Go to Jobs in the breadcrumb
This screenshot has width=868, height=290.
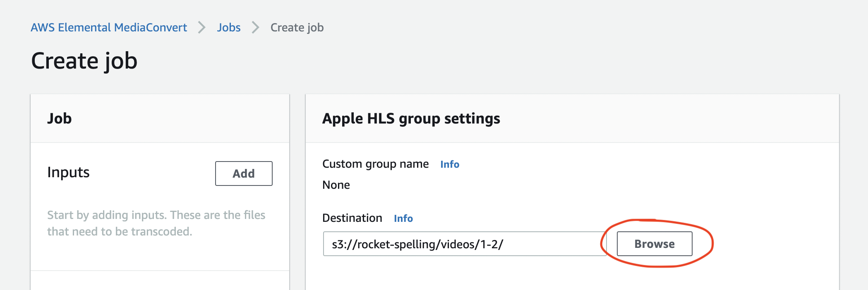(x=228, y=27)
